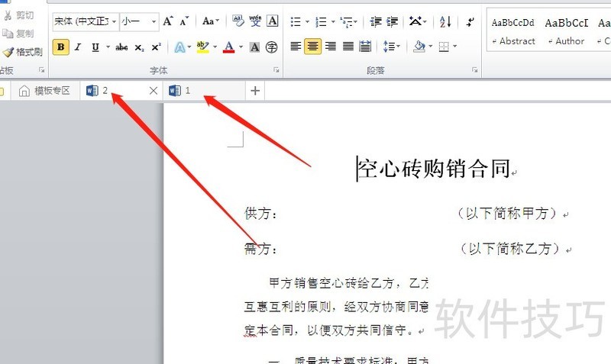Click the Multilevel List icon
The image size is (611, 364).
[346, 22]
